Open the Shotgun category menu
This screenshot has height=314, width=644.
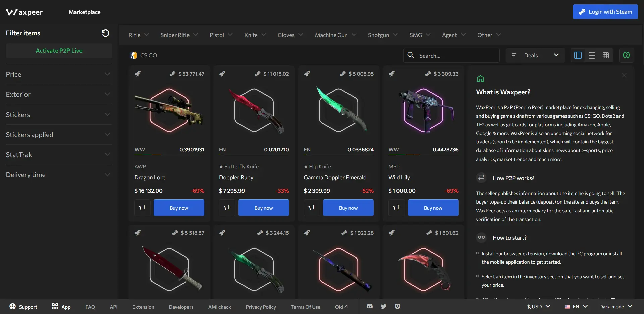tap(383, 35)
